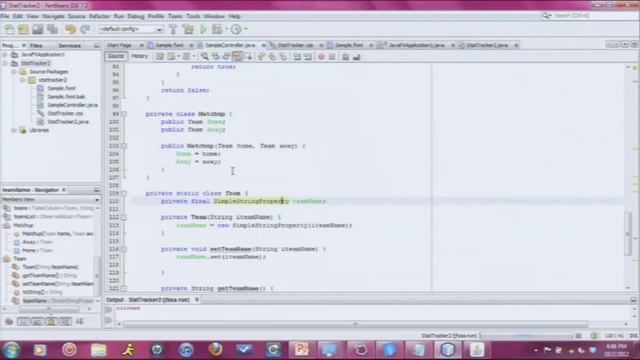Switch to the Services panel tab

69,46
